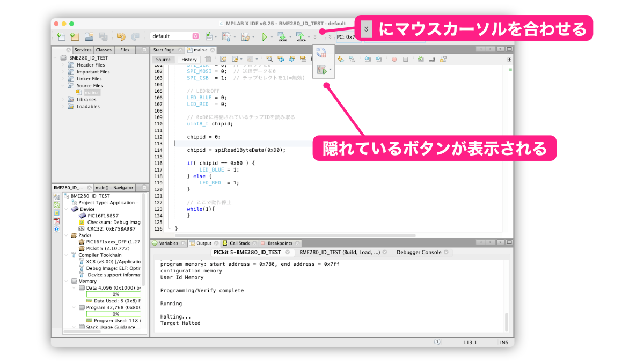The image size is (644, 362).
Task: Click the Stop Macro Recording square icon
Action: coord(406,60)
